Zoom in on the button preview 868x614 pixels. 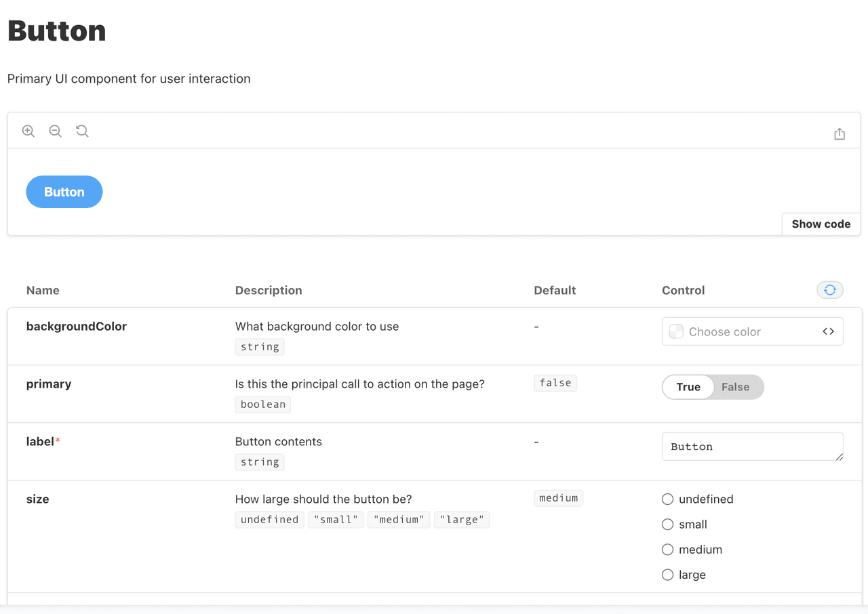coord(28,131)
